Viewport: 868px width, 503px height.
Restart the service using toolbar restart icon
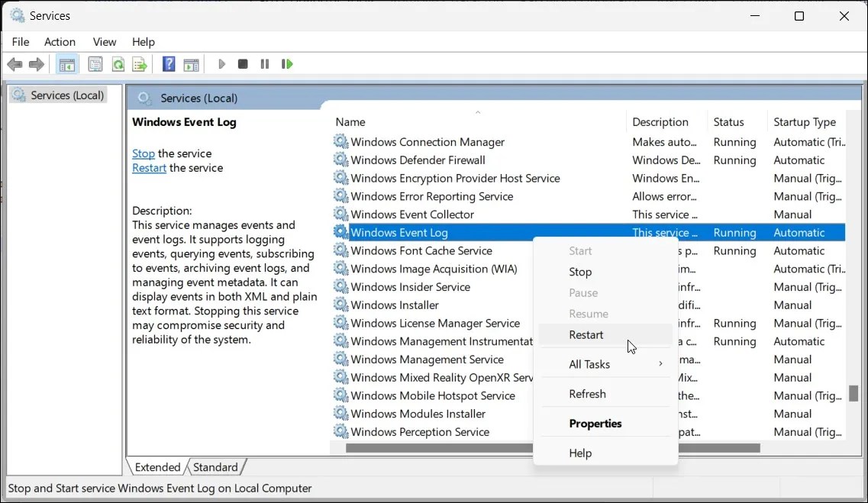288,64
